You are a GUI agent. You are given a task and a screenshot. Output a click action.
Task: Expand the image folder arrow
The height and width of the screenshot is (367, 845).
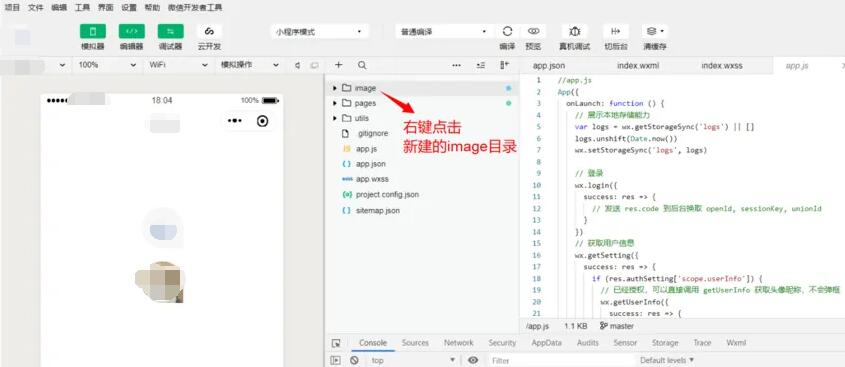coord(335,88)
